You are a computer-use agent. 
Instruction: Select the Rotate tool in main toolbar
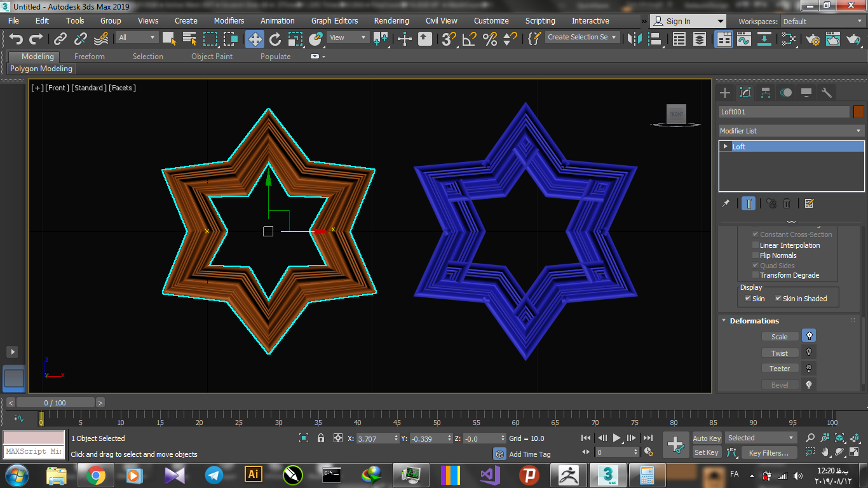tap(275, 39)
